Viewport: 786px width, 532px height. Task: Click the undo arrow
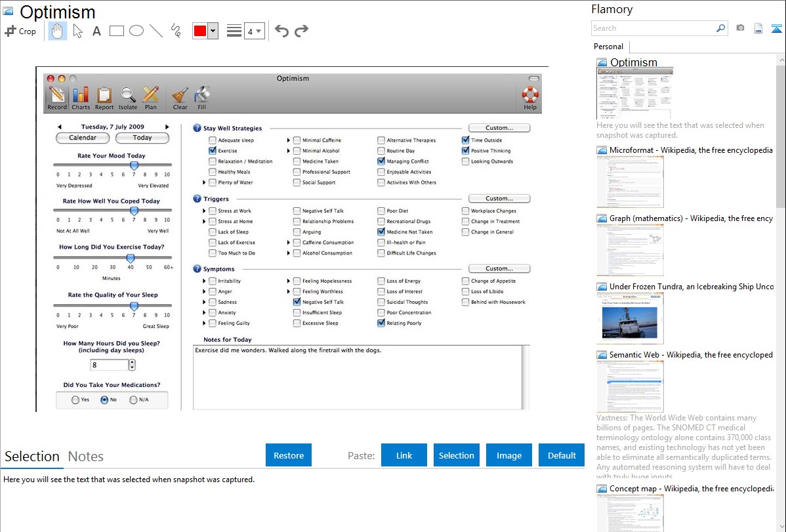(x=281, y=31)
